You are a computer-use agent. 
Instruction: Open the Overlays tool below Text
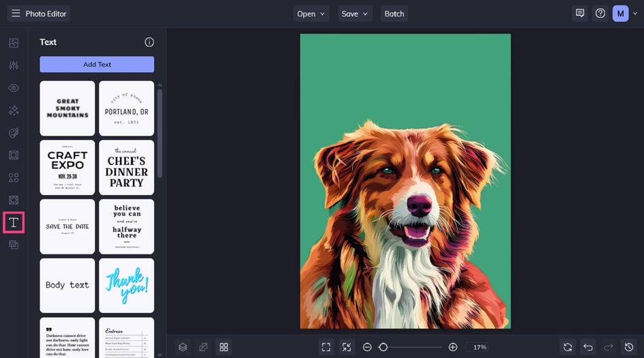pos(14,245)
